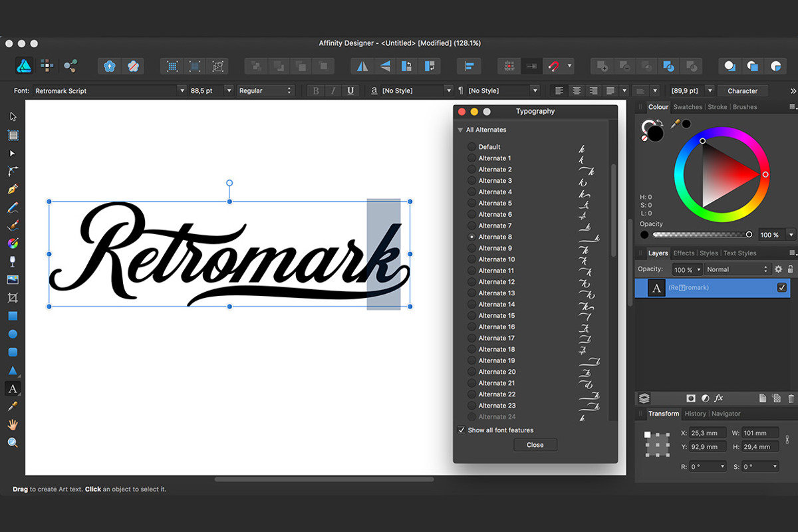This screenshot has width=798, height=532.
Task: Select the Pen tool in left toolbar
Action: [x=13, y=190]
